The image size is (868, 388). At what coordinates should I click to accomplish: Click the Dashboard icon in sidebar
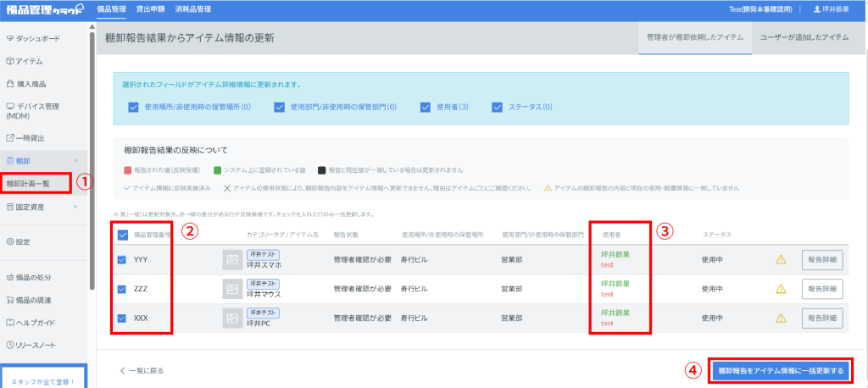click(10, 39)
